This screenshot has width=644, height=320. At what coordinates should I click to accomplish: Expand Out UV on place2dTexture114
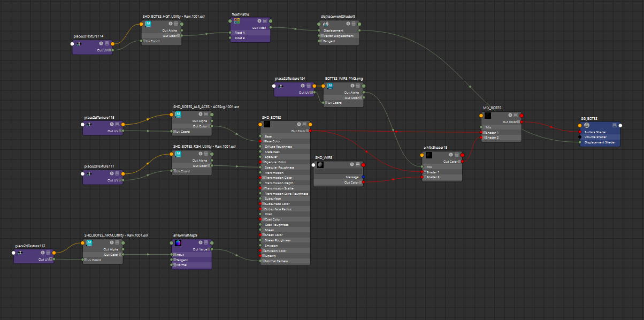(x=109, y=50)
